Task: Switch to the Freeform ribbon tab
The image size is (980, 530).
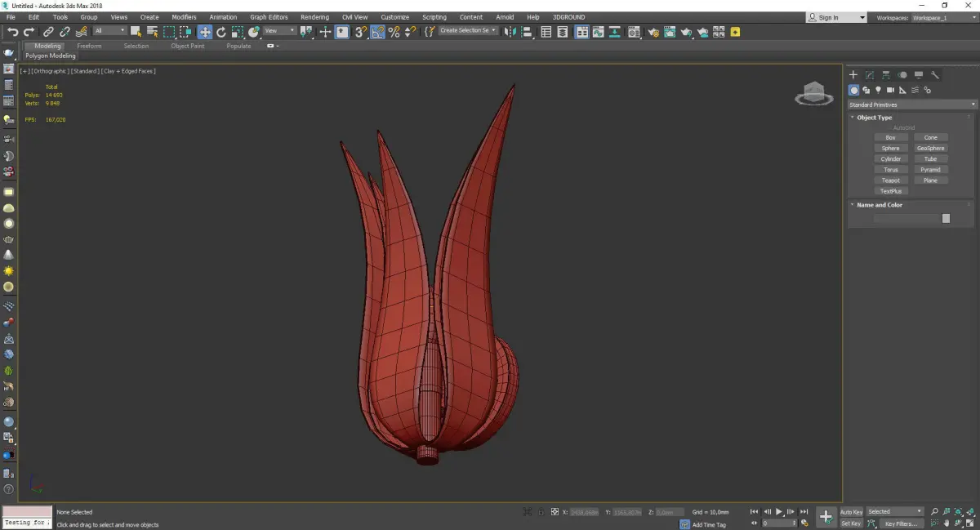Action: click(x=89, y=46)
